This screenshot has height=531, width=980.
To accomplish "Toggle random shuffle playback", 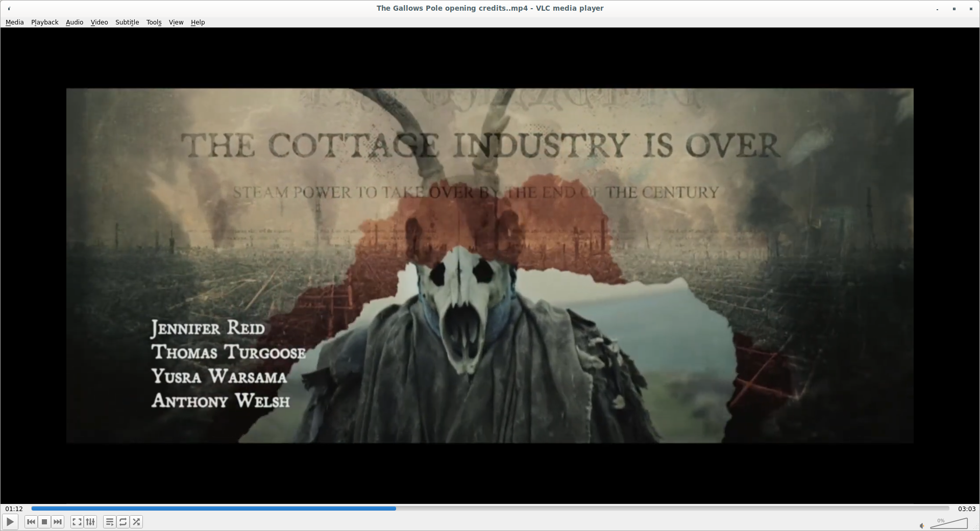I will point(136,522).
